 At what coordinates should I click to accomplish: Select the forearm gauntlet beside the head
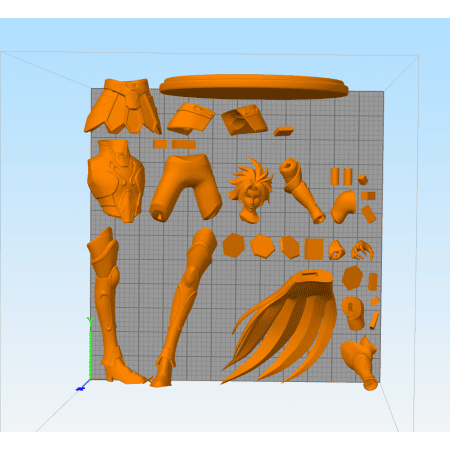[301, 190]
